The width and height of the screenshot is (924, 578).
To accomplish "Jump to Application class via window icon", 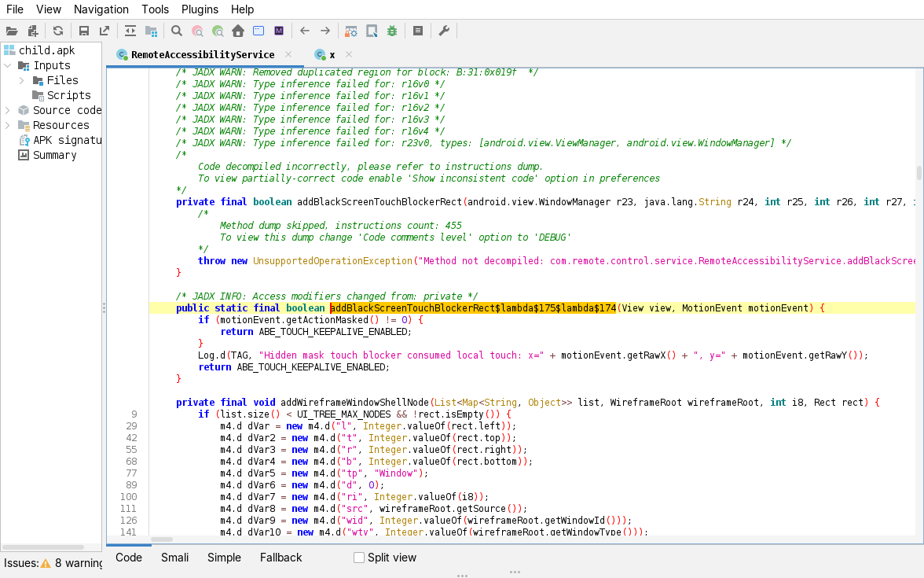I will (258, 31).
